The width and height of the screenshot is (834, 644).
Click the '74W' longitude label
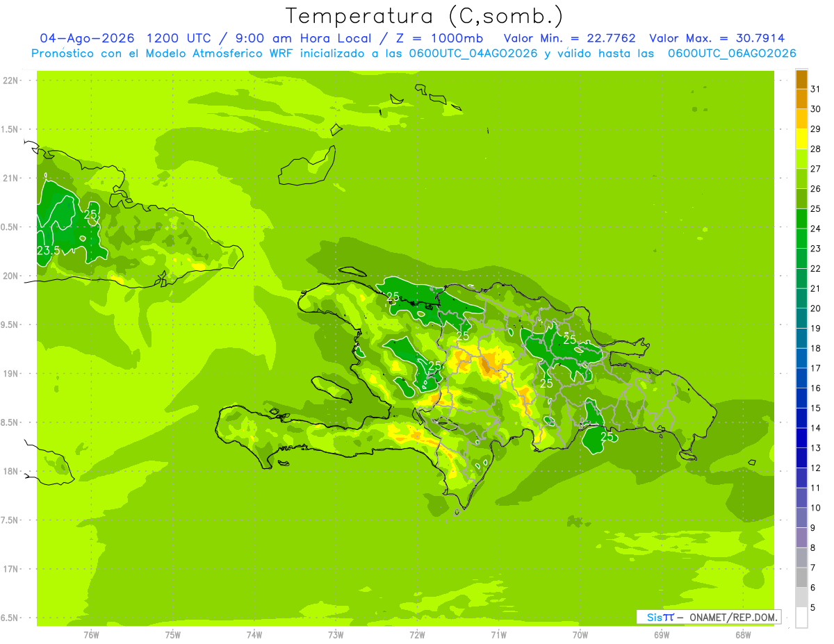coord(254,634)
